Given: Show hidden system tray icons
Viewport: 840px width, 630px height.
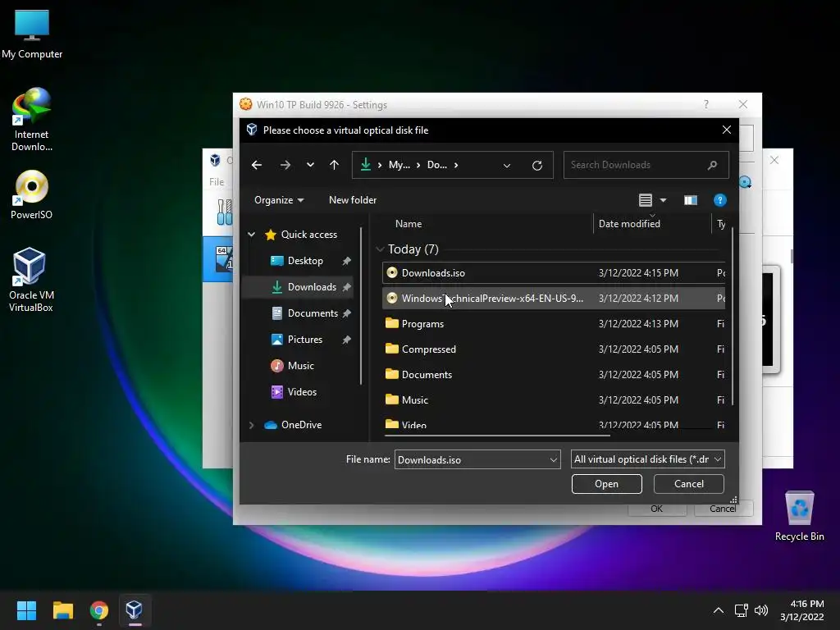Looking at the screenshot, I should click(x=719, y=610).
